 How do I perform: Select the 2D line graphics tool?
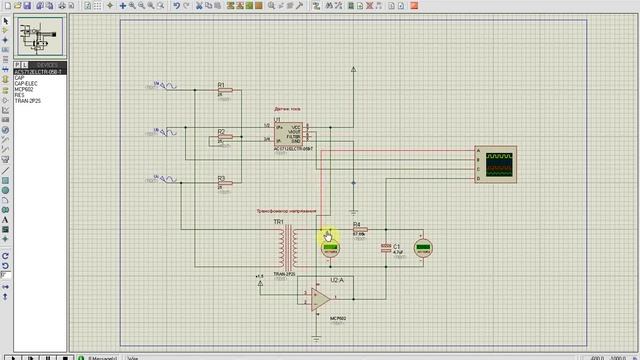point(5,171)
